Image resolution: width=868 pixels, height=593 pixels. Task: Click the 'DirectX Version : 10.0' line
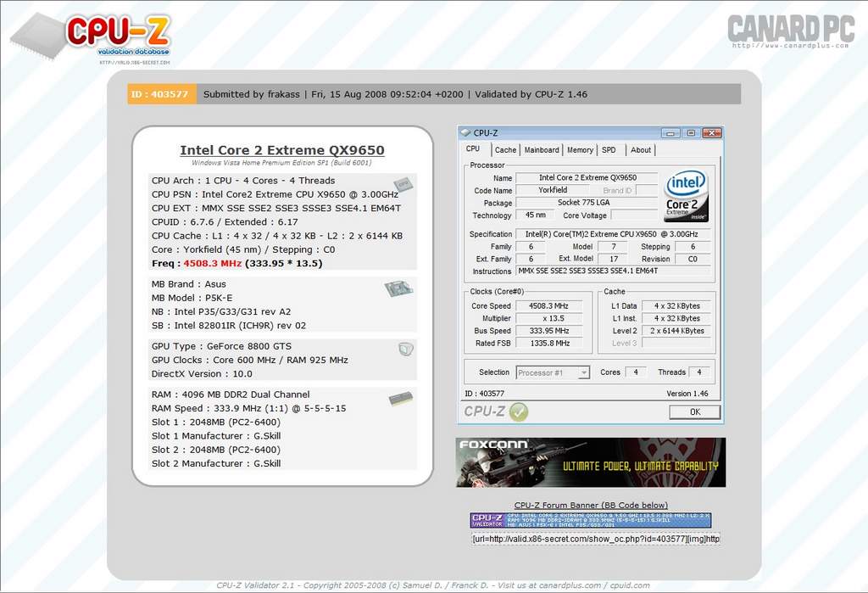coord(202,373)
